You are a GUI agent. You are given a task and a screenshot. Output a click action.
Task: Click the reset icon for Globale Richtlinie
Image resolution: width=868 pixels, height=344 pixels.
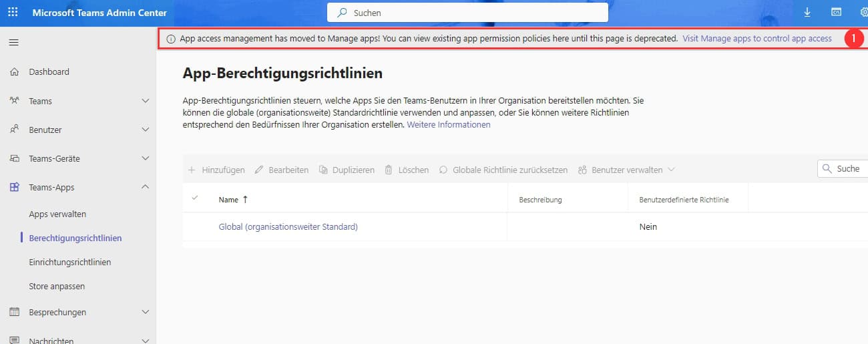coord(443,170)
